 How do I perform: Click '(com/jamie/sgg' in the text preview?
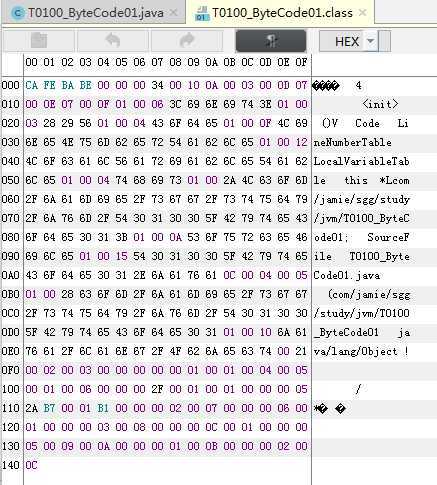click(x=369, y=295)
